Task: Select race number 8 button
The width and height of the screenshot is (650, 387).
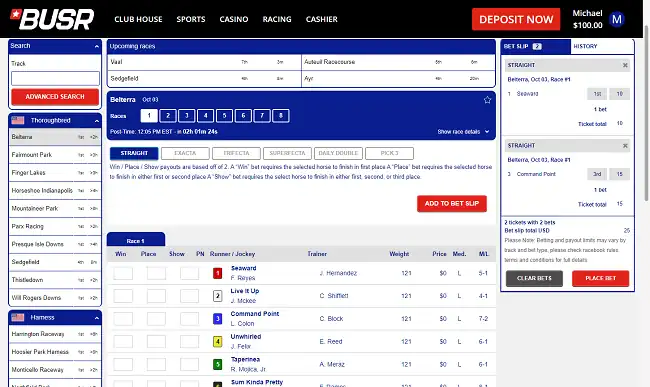Action: (281, 116)
